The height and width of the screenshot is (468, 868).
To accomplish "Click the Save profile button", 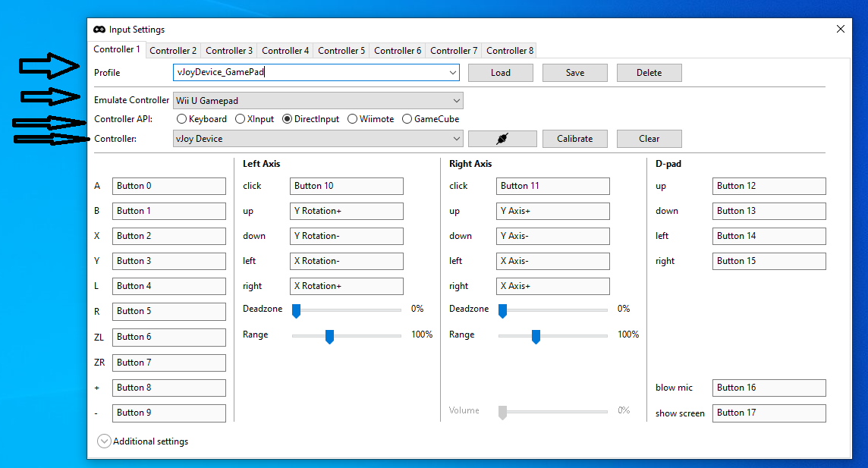I will (574, 73).
